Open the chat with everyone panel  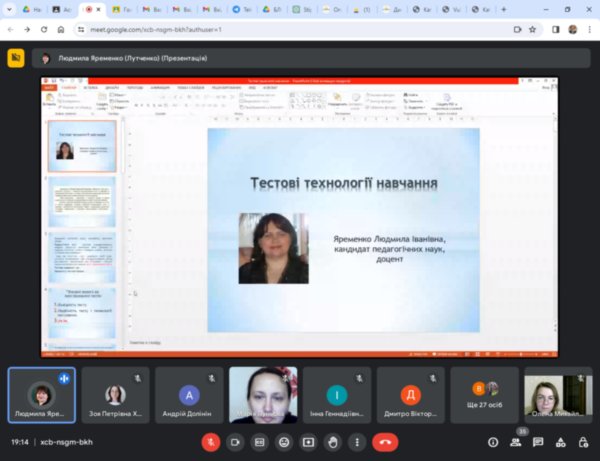click(538, 441)
